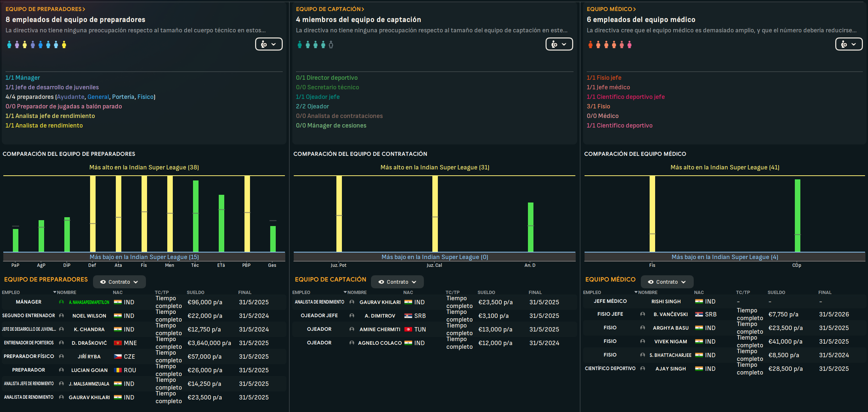
Task: Click the '1/1 Ojeador jefe' role line
Action: pyautogui.click(x=318, y=97)
